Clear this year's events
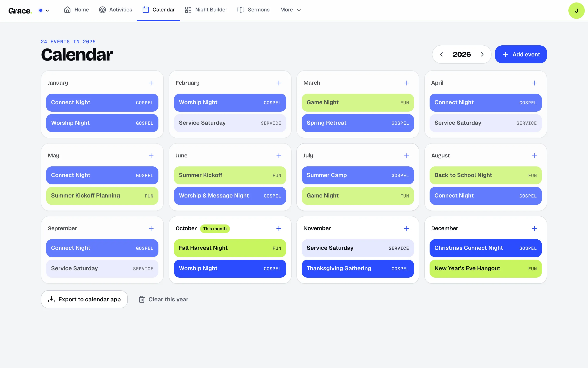588x368 pixels. pyautogui.click(x=163, y=299)
